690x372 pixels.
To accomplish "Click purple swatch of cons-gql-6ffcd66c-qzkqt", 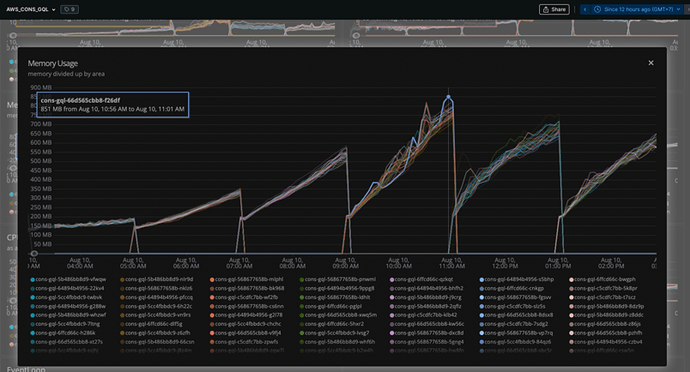I will click(392, 280).
